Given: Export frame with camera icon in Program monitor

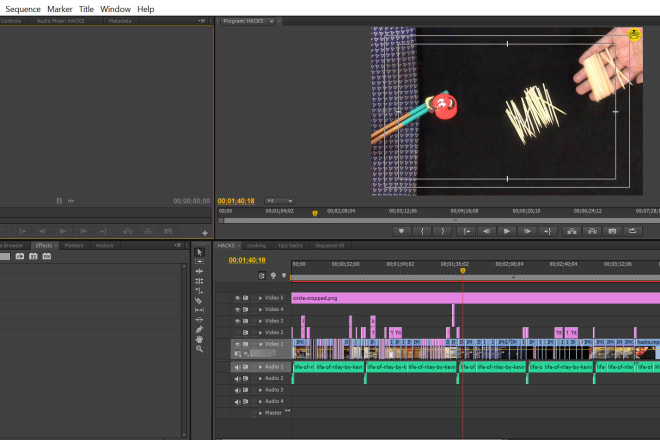Looking at the screenshot, I should (x=612, y=231).
